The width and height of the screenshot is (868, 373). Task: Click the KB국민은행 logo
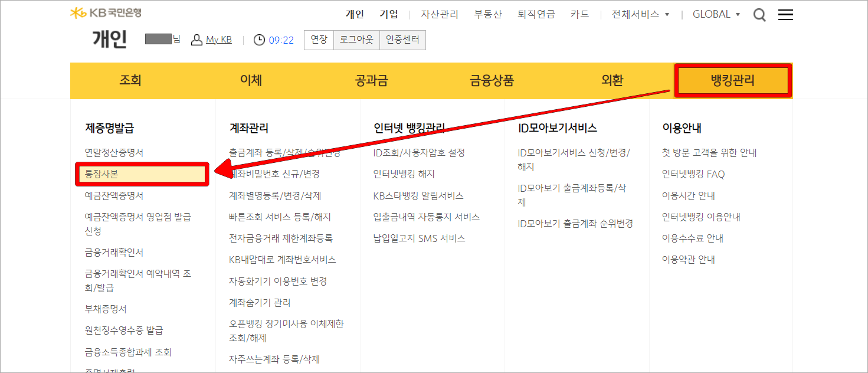106,13
